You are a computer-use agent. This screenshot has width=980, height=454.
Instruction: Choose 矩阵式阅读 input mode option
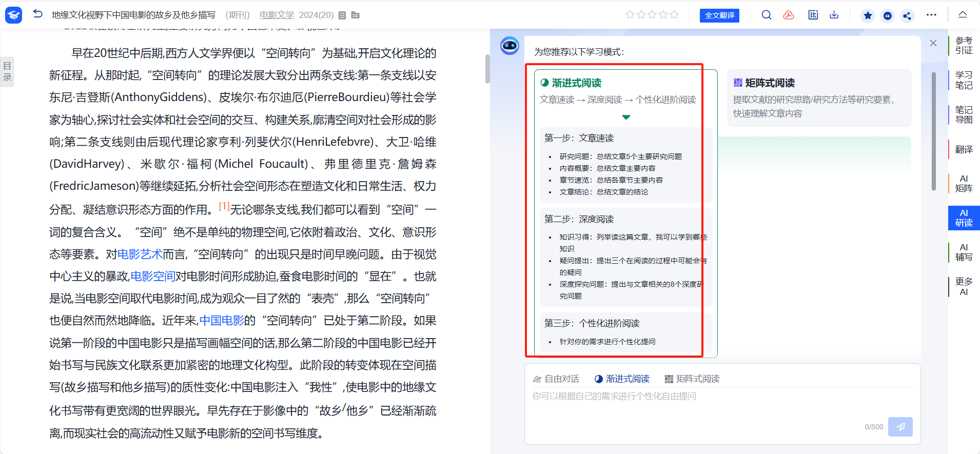[x=692, y=379]
